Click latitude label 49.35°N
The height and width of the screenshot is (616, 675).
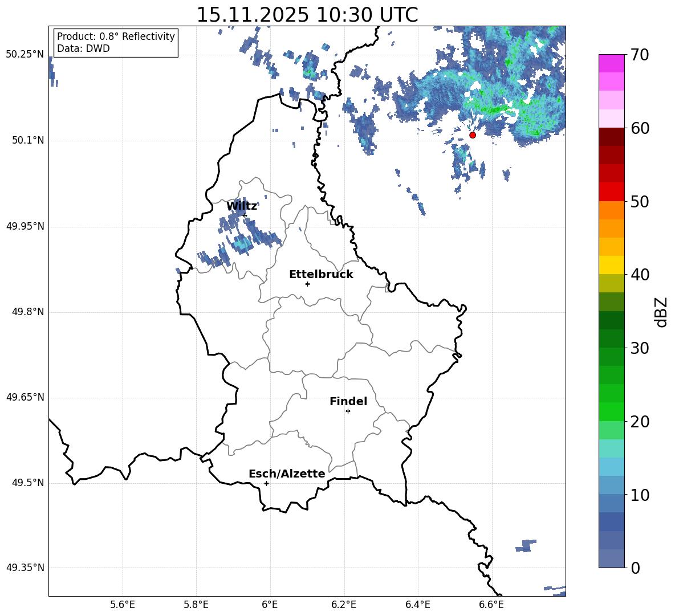(25, 568)
